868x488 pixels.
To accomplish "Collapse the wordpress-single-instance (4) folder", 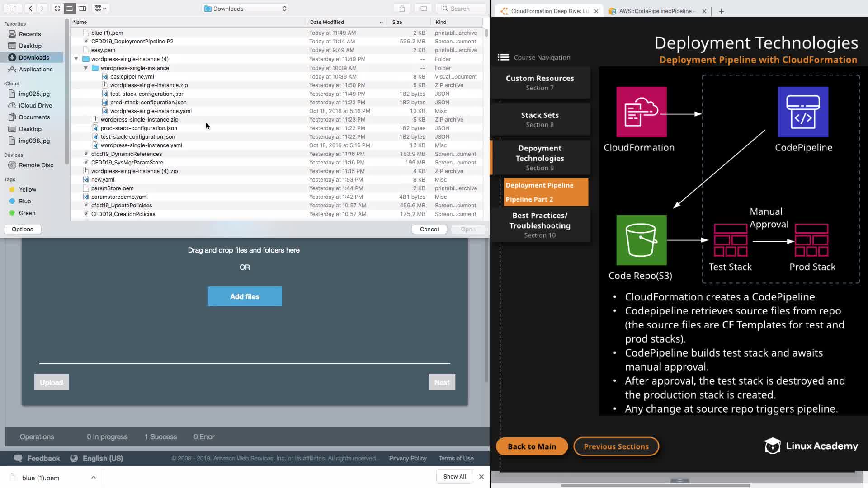I will 76,59.
